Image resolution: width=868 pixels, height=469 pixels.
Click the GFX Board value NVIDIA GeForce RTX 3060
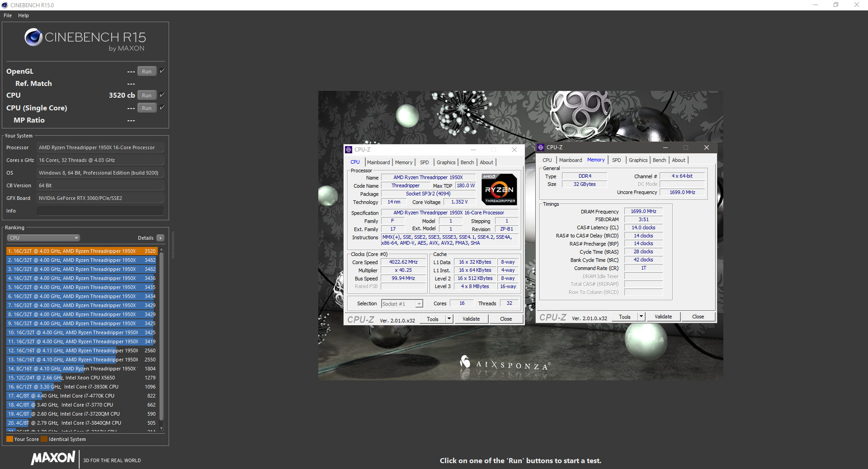(x=100, y=198)
